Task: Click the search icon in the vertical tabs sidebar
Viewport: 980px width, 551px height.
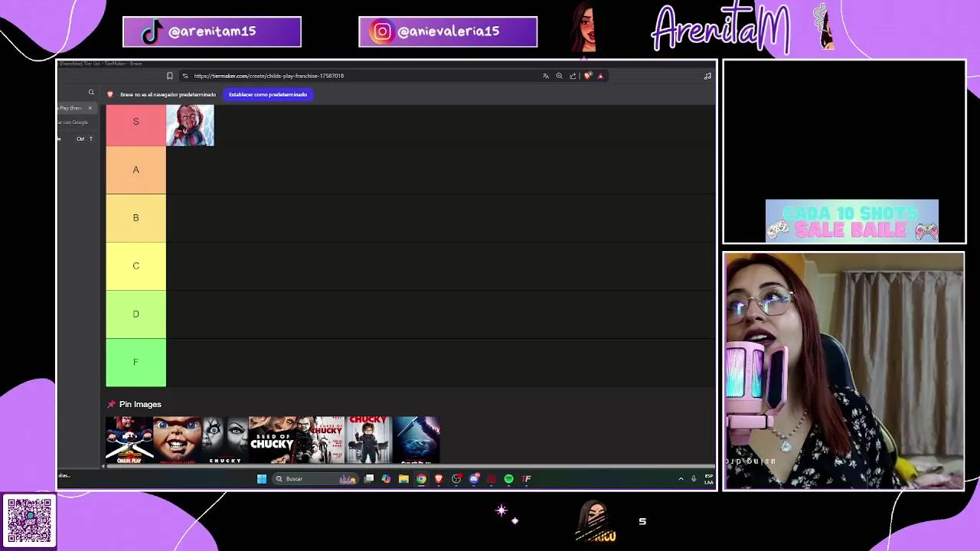Action: tap(91, 93)
